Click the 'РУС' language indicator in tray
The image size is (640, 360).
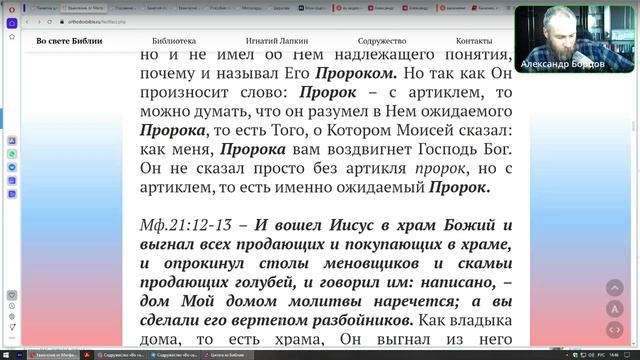pyautogui.click(x=601, y=355)
